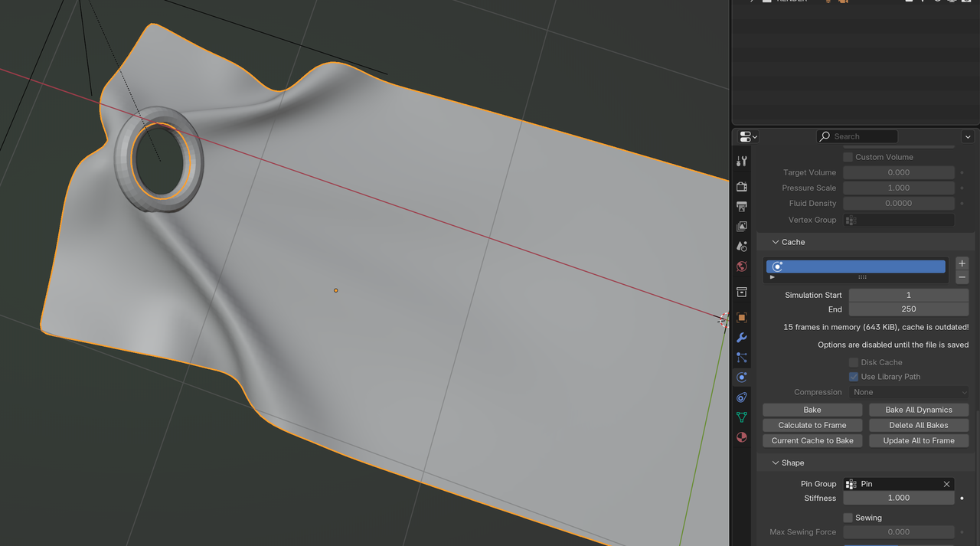
Task: Clear the Pin Group with X
Action: click(x=946, y=484)
